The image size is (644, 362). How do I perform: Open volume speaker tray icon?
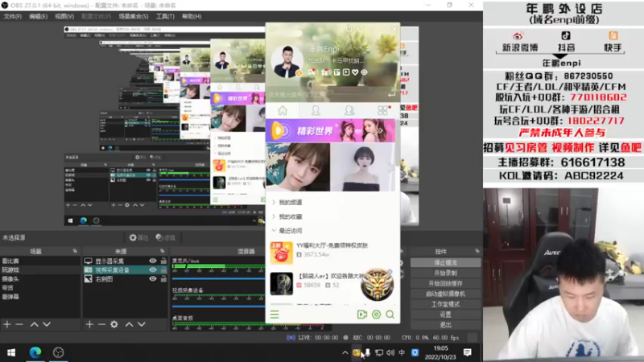point(390,352)
